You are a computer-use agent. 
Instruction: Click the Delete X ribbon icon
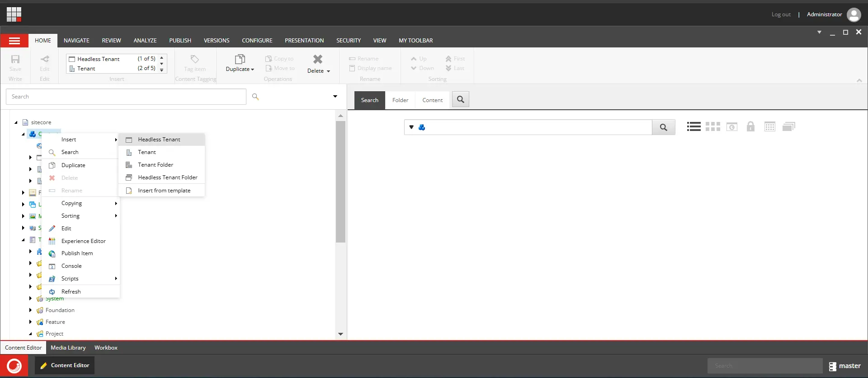[318, 59]
